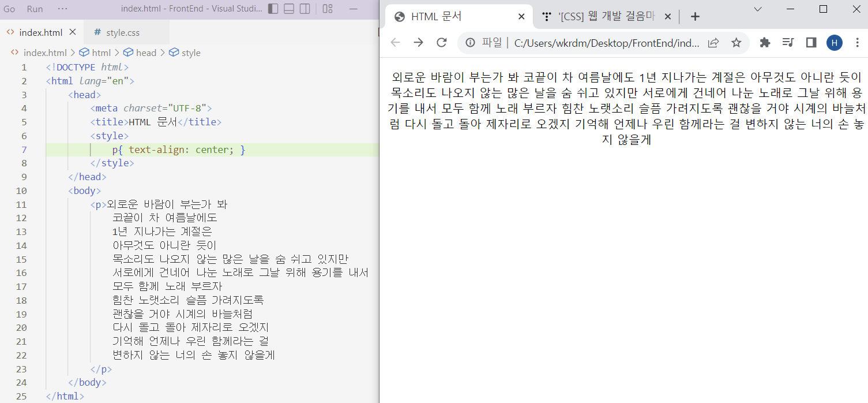
Task: Toggle Chrome side panel icon
Action: [811, 42]
